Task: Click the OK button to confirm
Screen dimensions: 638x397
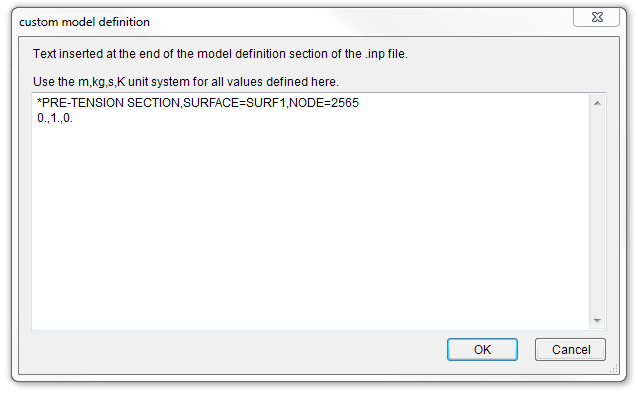Action: [x=482, y=349]
